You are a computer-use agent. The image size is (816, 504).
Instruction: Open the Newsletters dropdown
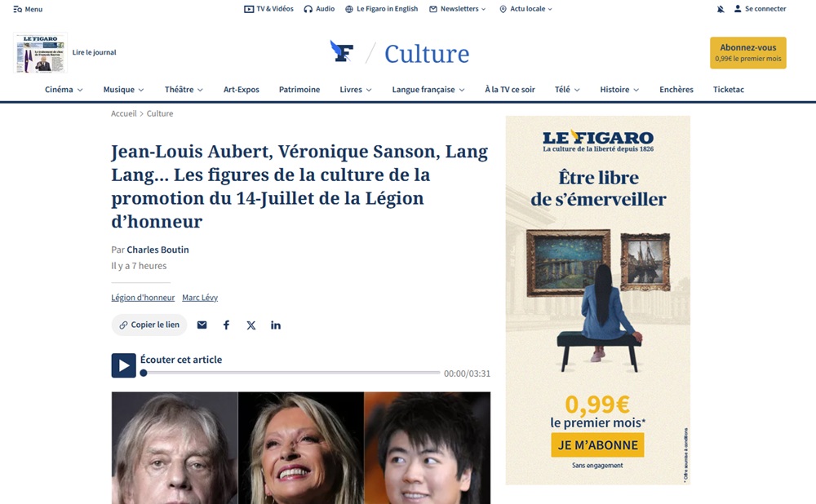tap(458, 9)
